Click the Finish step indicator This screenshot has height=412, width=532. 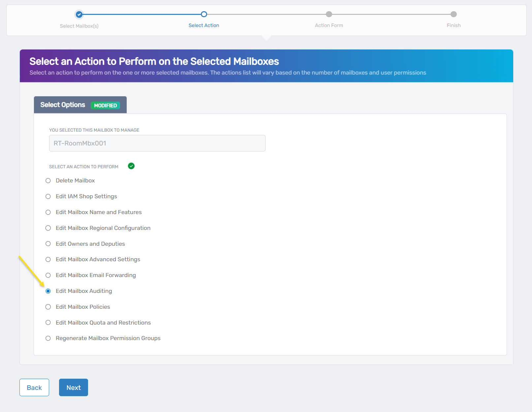point(453,15)
